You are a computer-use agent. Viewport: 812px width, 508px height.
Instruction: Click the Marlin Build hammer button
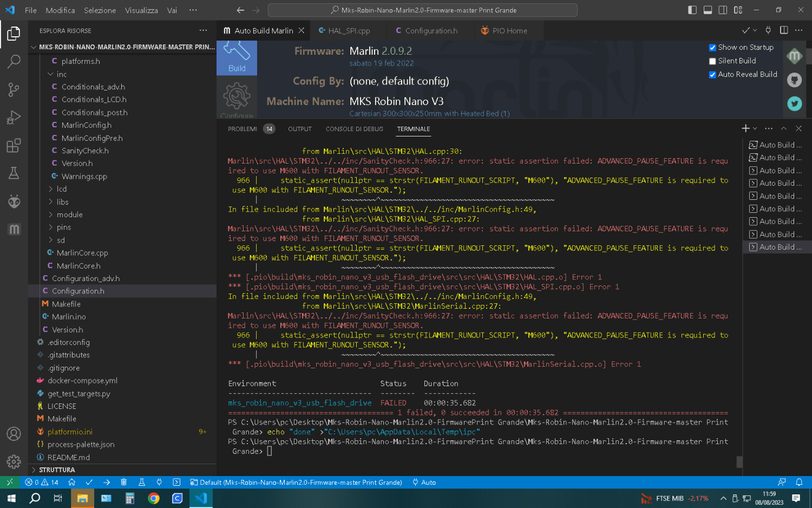point(237,57)
